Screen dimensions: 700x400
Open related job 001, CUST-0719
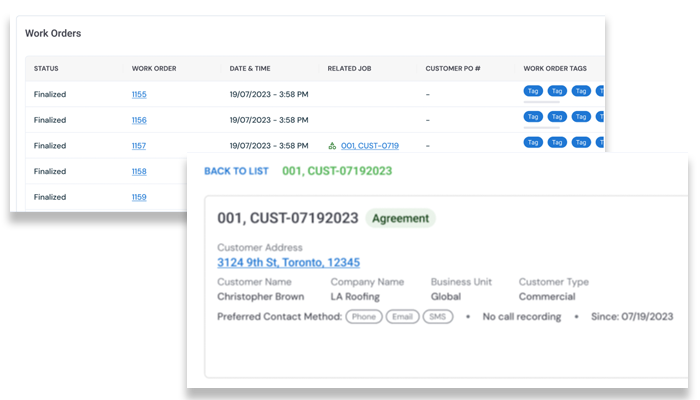click(369, 146)
